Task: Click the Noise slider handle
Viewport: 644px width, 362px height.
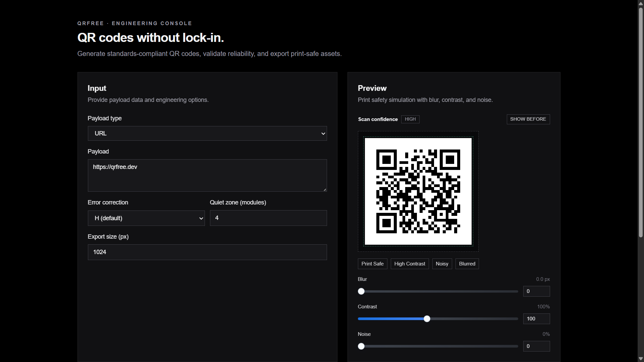Action: pyautogui.click(x=361, y=346)
